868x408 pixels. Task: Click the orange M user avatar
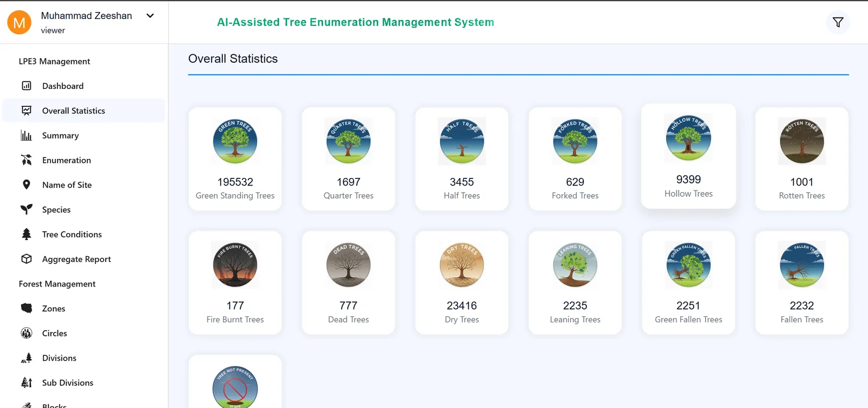tap(19, 22)
